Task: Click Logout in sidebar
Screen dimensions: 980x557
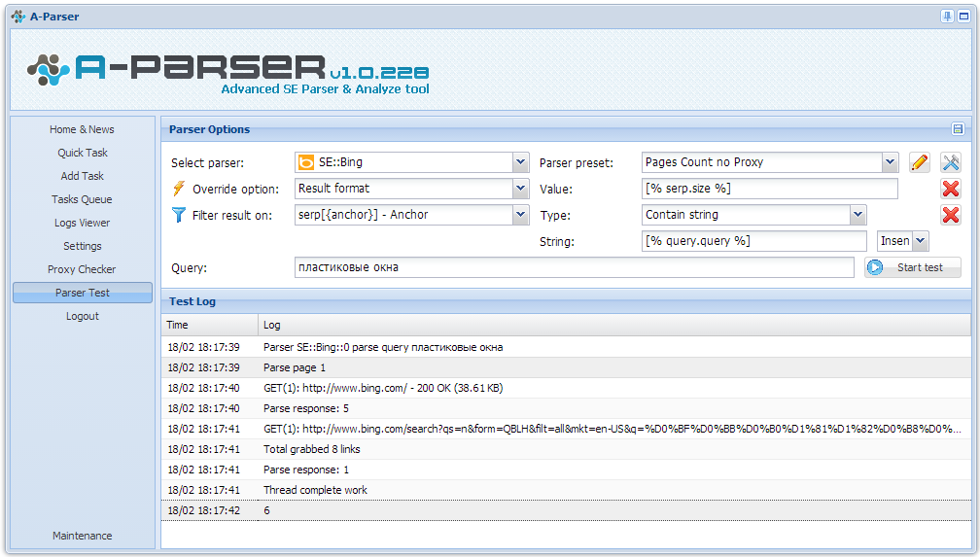Action: [x=82, y=316]
